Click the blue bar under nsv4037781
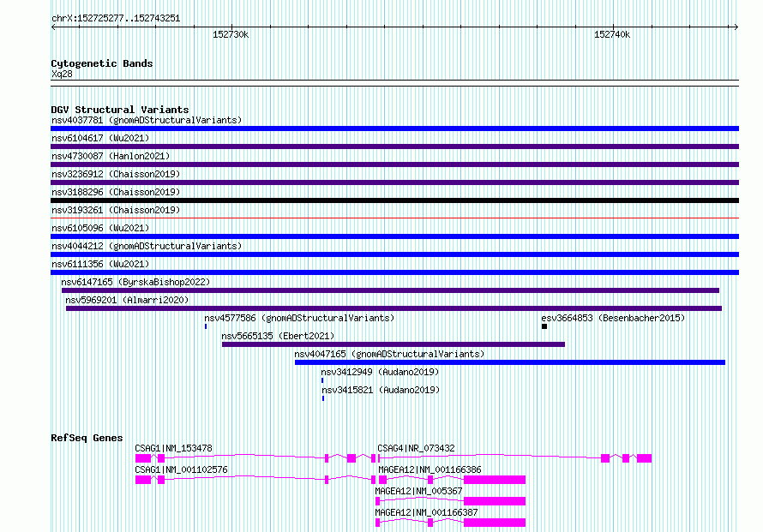The image size is (763, 532). 394,129
